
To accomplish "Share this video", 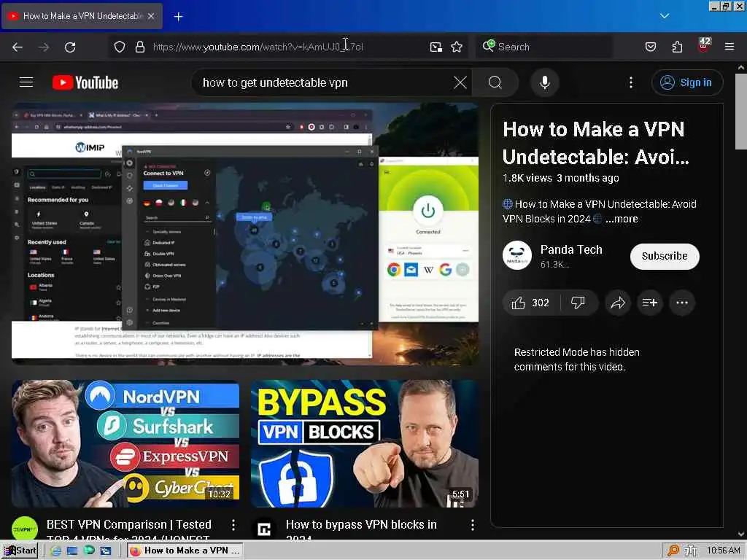I will [x=618, y=303].
